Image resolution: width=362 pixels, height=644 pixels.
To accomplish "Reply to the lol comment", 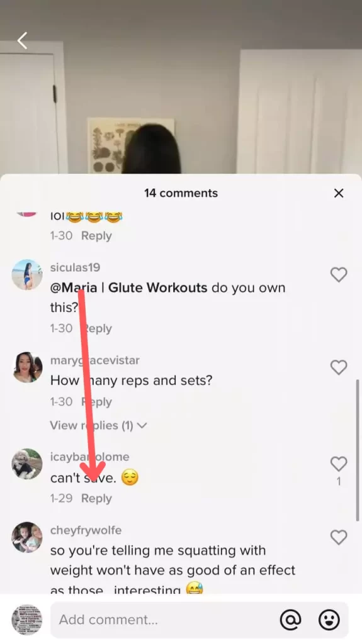I will point(96,236).
